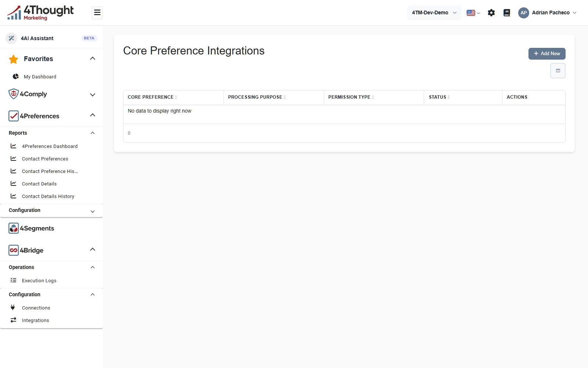Screen dimensions: 588x368
Task: Click the 4Preferences Dashboard chart icon
Action: 14,146
